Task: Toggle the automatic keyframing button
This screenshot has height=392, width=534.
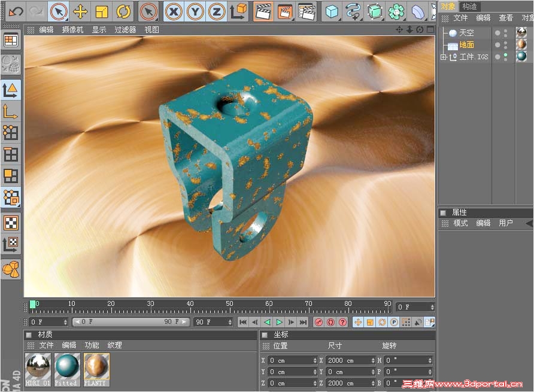Action: (x=330, y=322)
